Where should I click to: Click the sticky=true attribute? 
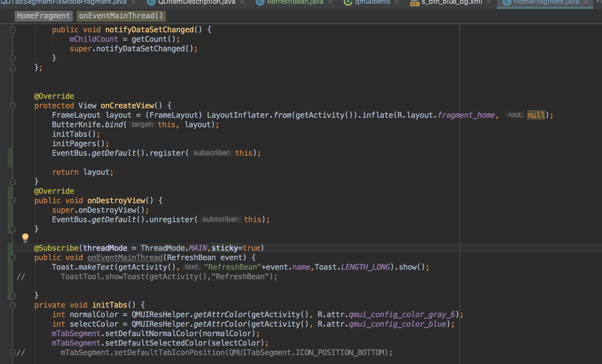[236, 248]
